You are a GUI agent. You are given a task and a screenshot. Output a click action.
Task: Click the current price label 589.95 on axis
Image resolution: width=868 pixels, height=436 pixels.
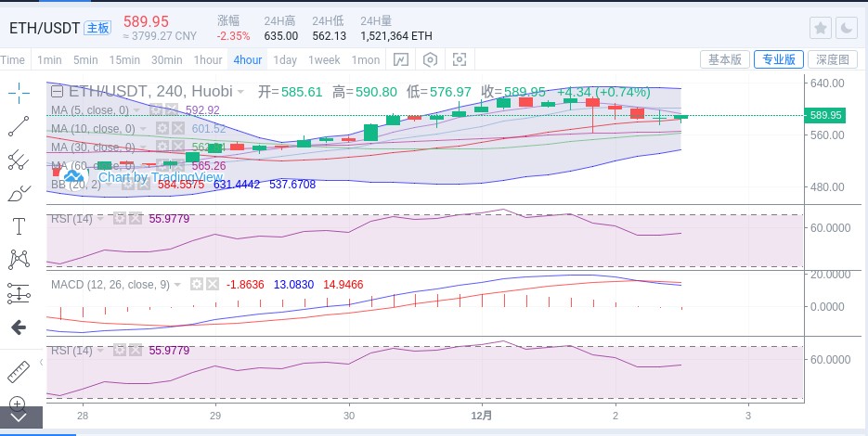(826, 116)
